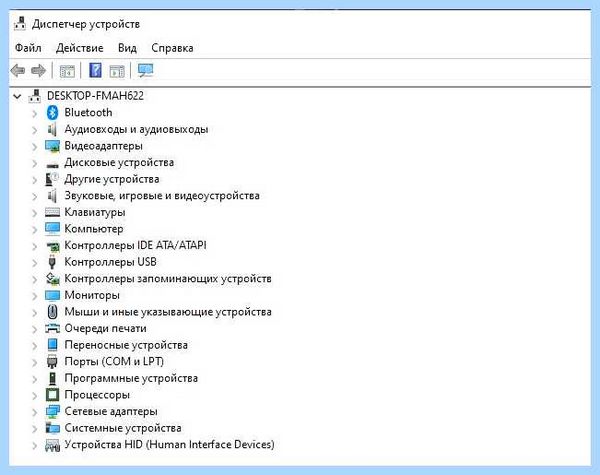Click the blue Help question mark icon
Viewport: 600px width, 475px height.
click(x=95, y=70)
